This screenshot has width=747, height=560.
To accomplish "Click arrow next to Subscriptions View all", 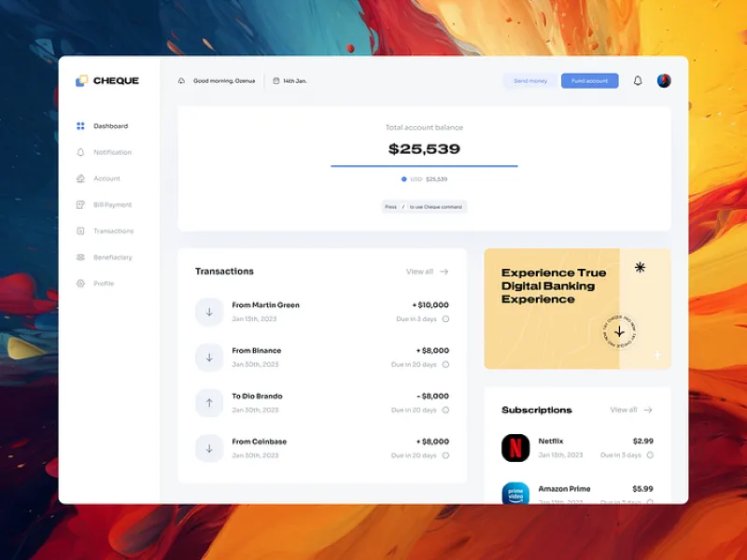I will click(x=648, y=410).
